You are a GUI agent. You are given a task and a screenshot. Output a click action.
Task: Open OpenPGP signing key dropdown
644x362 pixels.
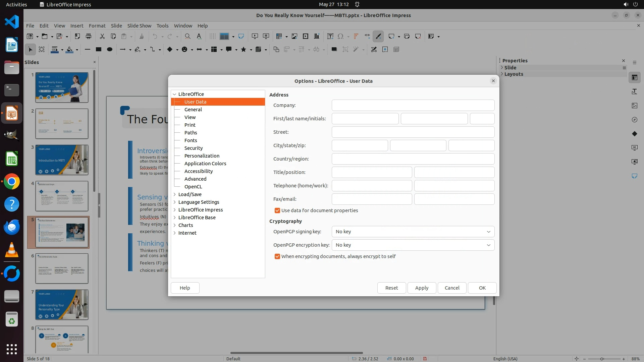coord(413,232)
